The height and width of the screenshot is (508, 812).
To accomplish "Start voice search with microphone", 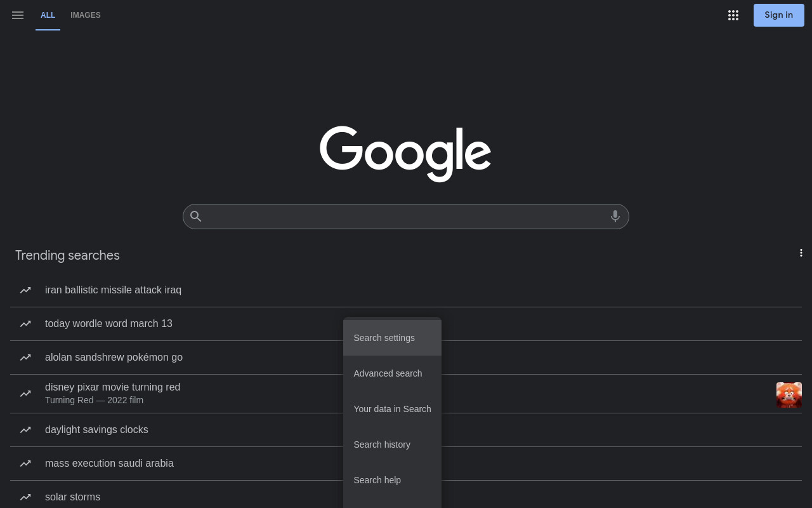I will (x=615, y=217).
